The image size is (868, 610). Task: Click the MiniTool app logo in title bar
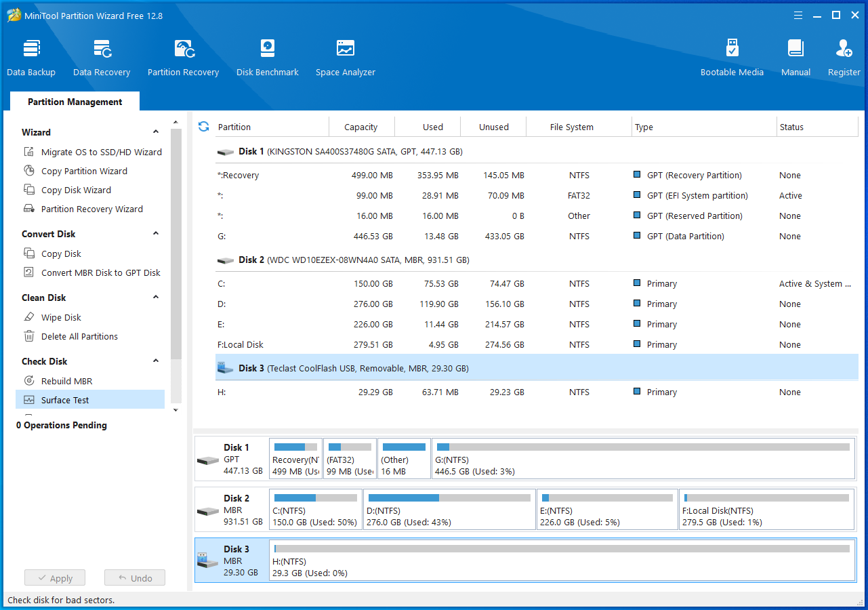[x=14, y=15]
